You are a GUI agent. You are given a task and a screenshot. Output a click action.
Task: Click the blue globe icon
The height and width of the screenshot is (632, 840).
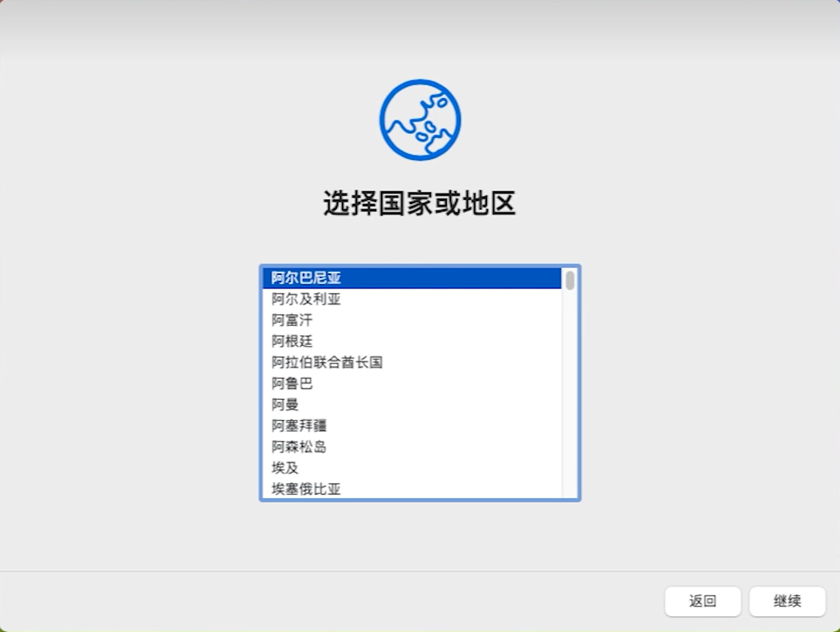[420, 118]
